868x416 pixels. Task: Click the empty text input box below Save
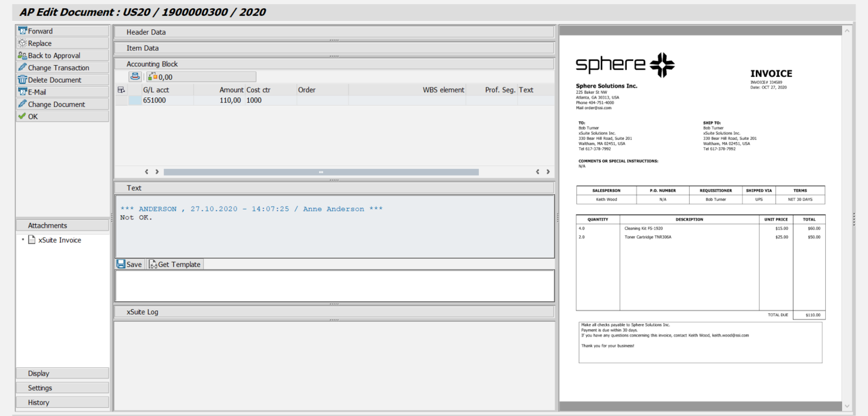point(333,286)
